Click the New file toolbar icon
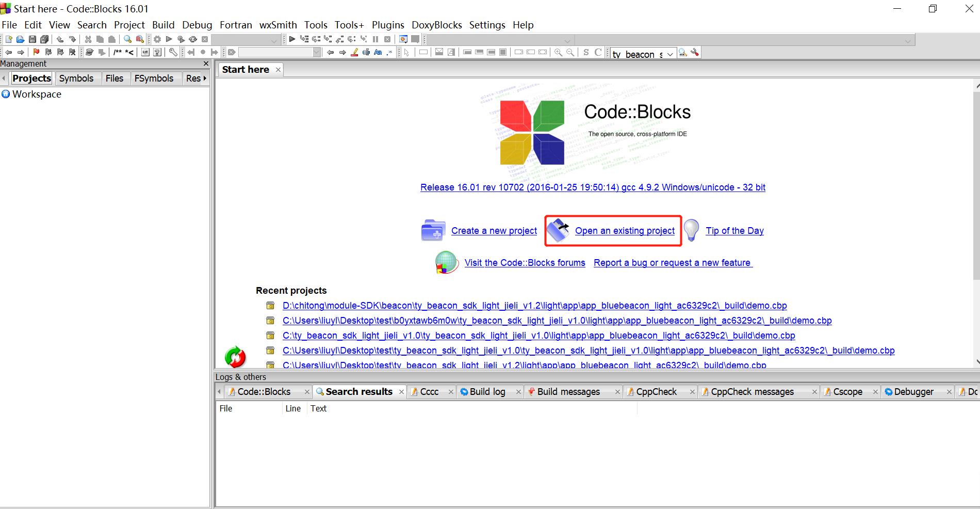This screenshot has width=980, height=509. 9,39
